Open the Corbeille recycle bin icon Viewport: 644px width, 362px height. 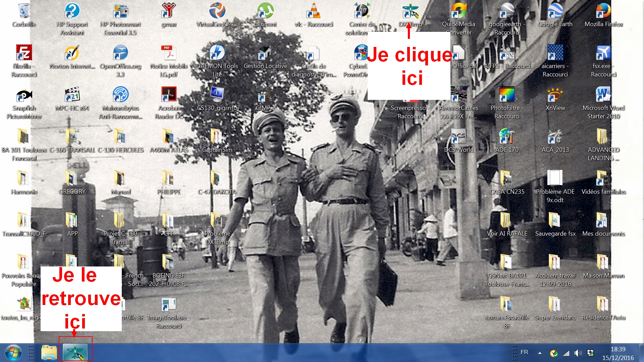click(x=24, y=11)
